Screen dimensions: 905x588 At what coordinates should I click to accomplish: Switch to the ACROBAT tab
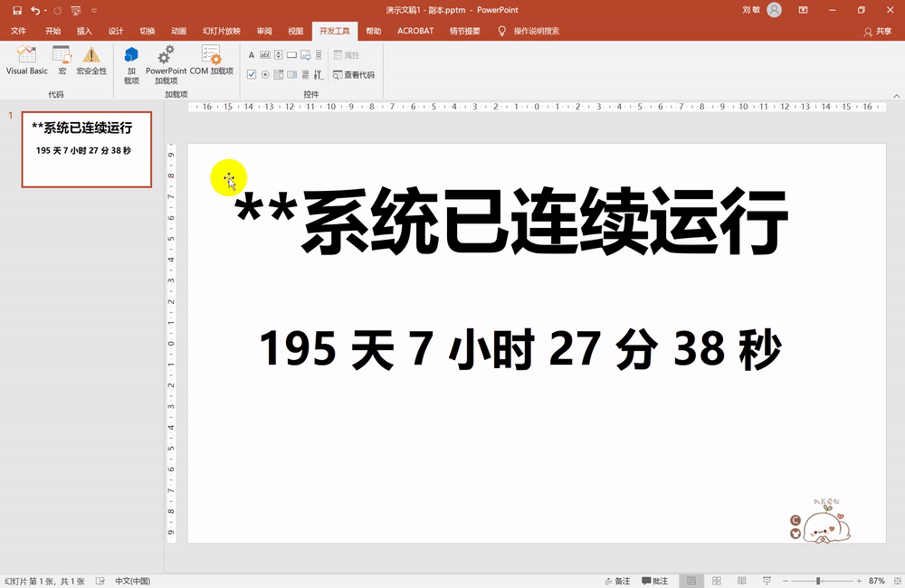415,31
